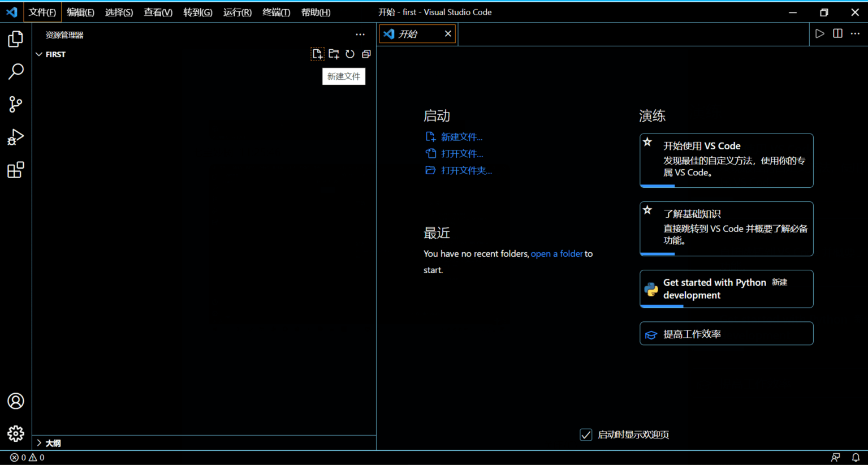Screen dimensions: 868x465
Task: Click the New Folder icon in explorer
Action: pyautogui.click(x=334, y=54)
